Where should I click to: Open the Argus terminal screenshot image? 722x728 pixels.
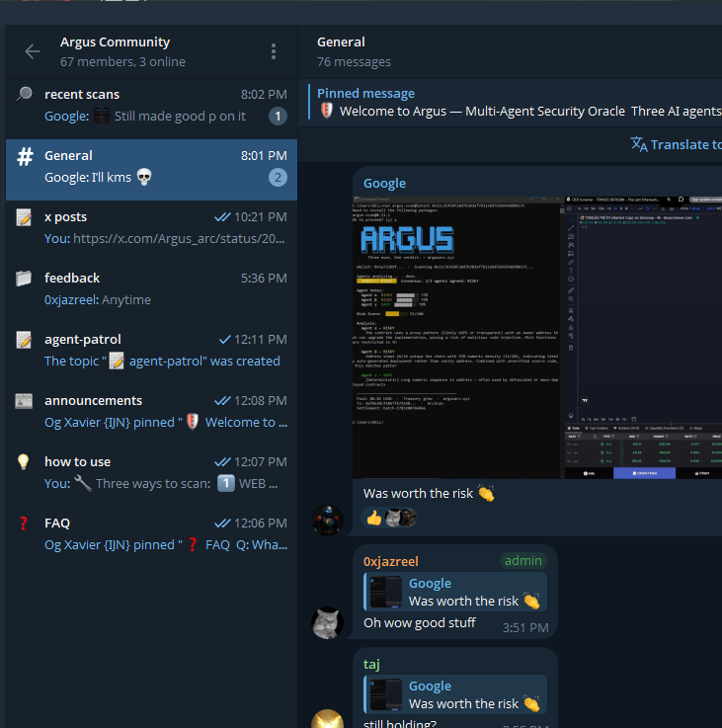(537, 338)
